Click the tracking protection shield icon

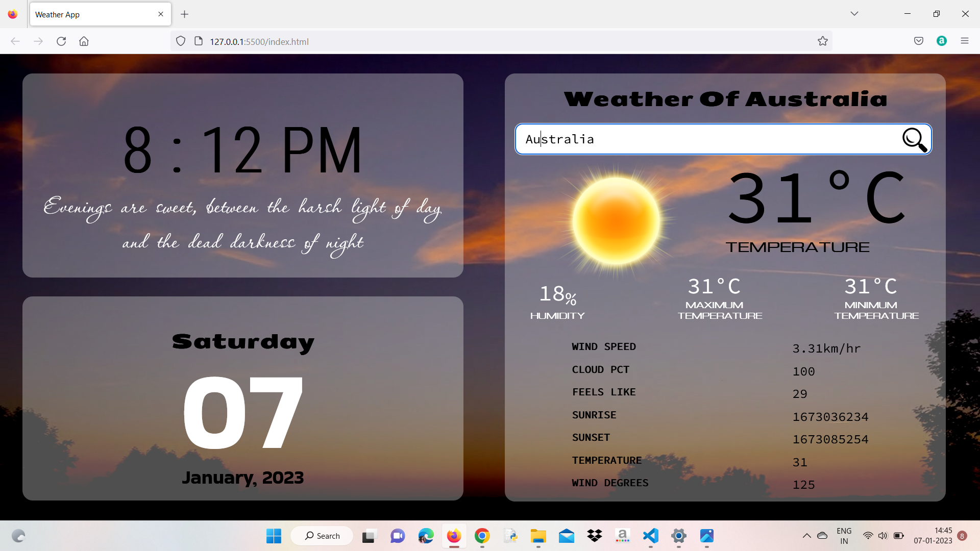pos(180,41)
